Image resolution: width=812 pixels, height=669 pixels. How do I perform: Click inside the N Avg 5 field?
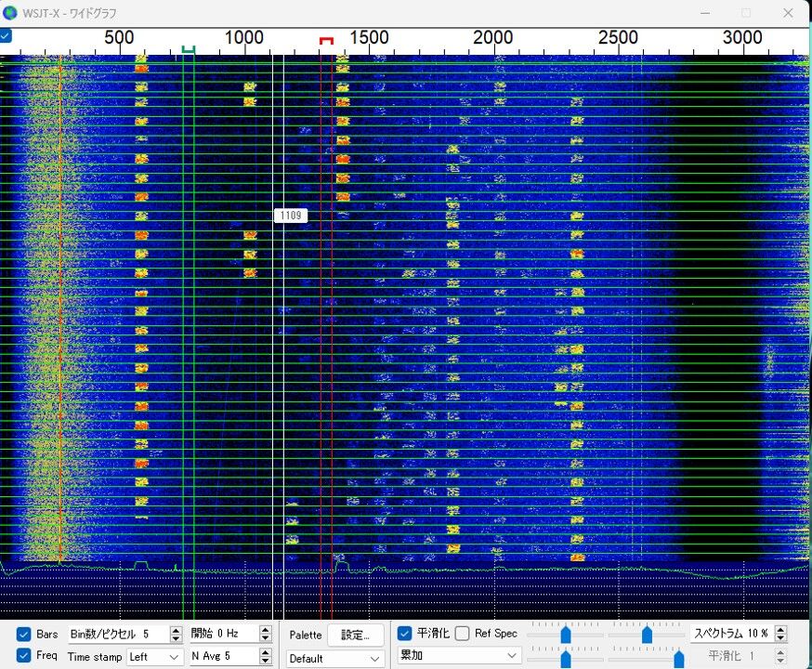225,656
